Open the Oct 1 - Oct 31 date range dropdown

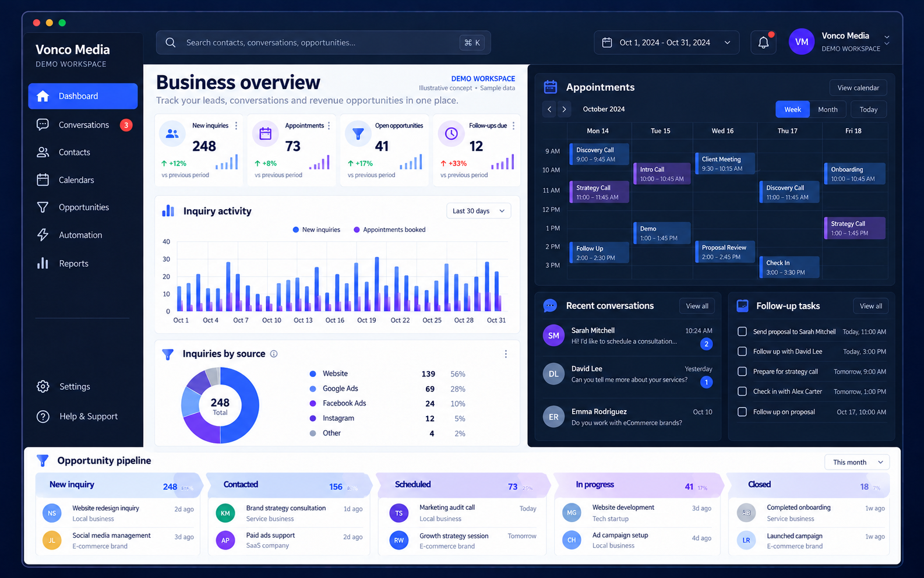[666, 43]
